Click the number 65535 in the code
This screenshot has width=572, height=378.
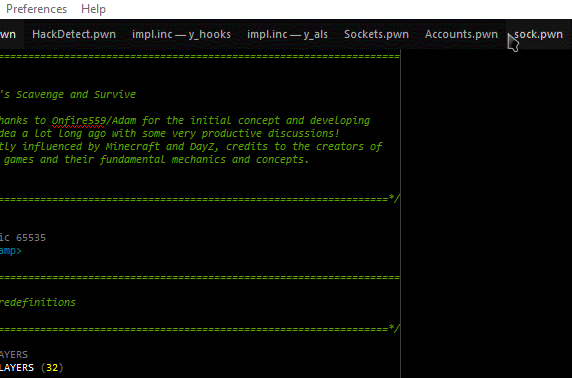pyautogui.click(x=31, y=238)
